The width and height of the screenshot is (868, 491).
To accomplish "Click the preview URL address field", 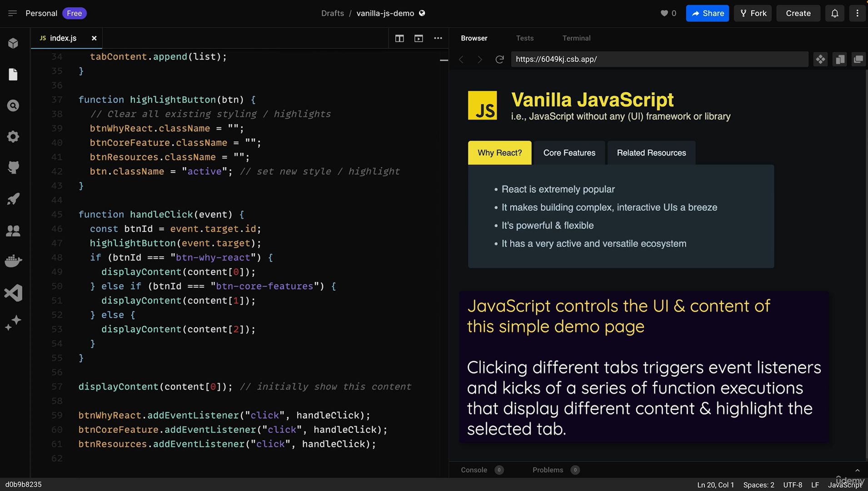I will point(659,59).
